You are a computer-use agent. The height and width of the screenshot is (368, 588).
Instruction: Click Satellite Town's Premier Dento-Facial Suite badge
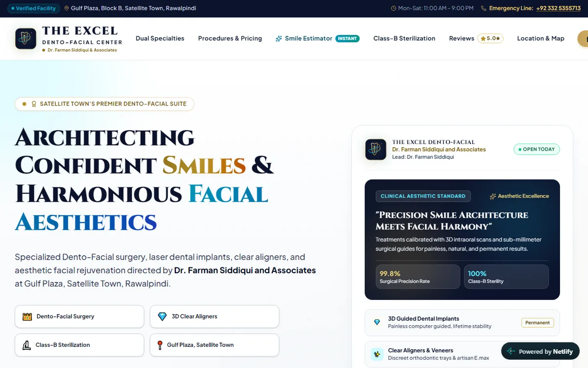104,104
